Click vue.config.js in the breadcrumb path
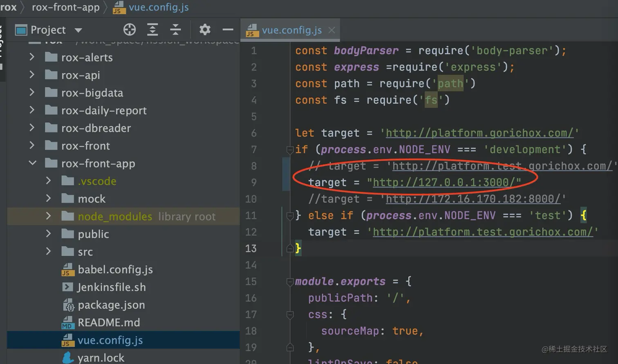The image size is (618, 364). (159, 7)
